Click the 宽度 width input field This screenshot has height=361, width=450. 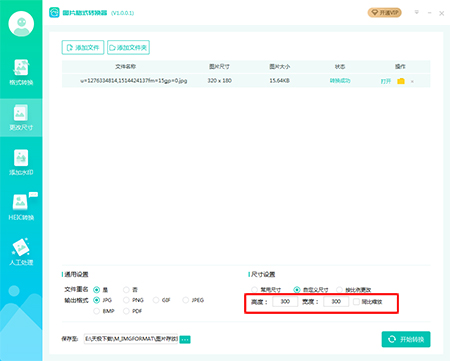(x=336, y=302)
